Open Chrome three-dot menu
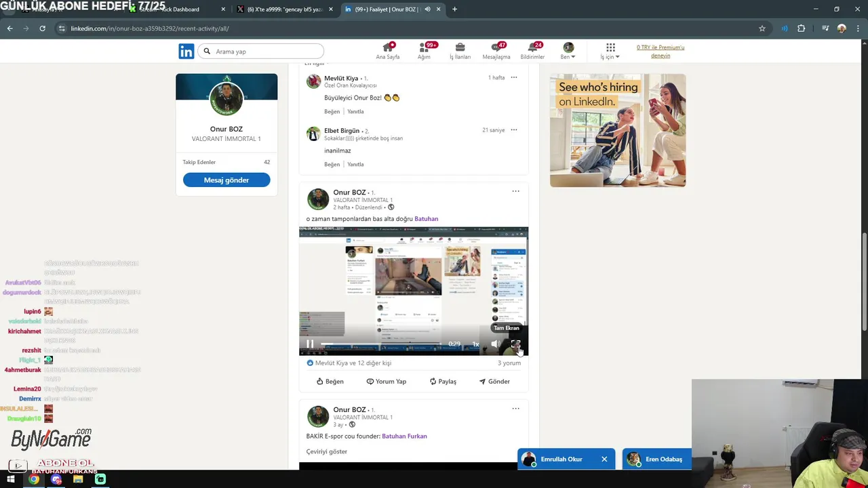The height and width of the screenshot is (488, 868). pyautogui.click(x=858, y=28)
